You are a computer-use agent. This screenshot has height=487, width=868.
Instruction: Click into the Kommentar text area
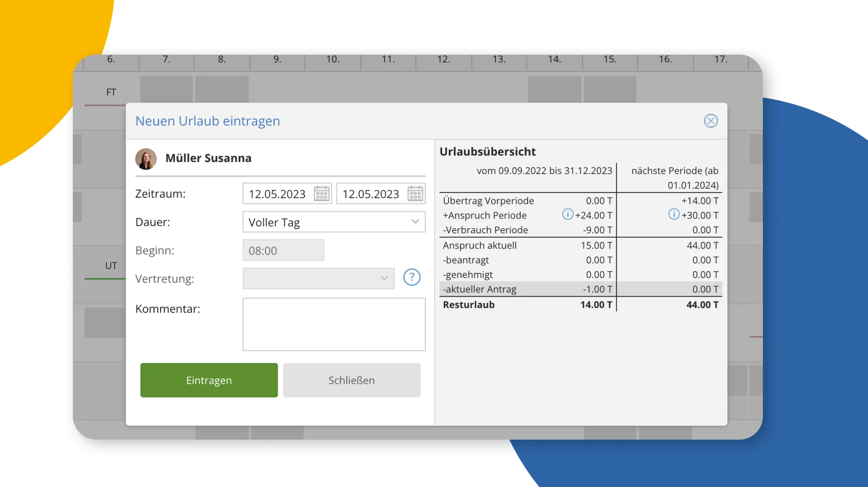pyautogui.click(x=334, y=324)
